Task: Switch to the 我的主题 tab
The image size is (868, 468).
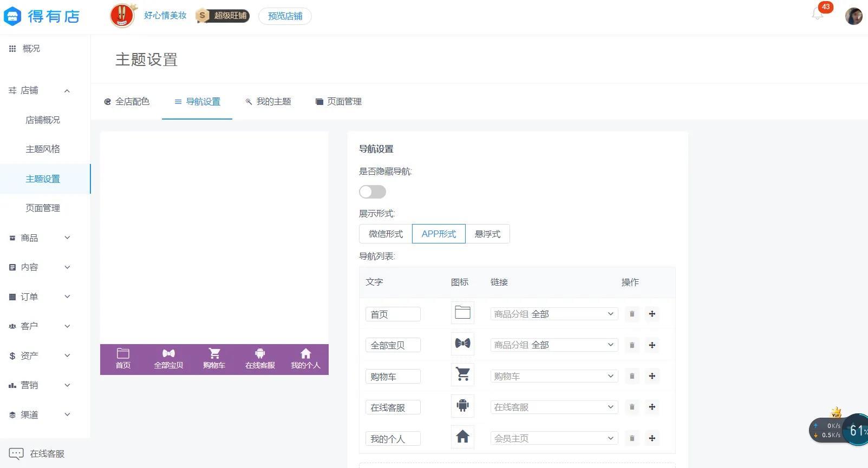Action: tap(267, 101)
